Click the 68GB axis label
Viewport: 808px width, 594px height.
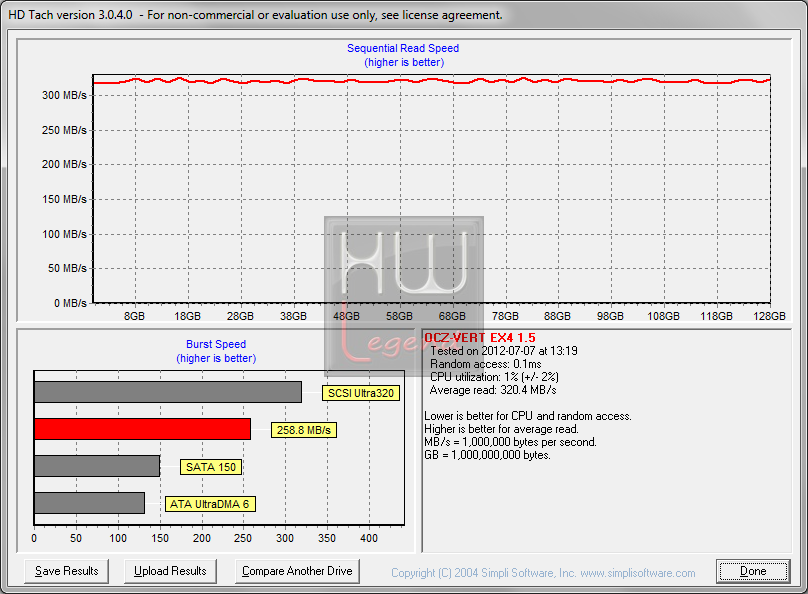coord(452,316)
